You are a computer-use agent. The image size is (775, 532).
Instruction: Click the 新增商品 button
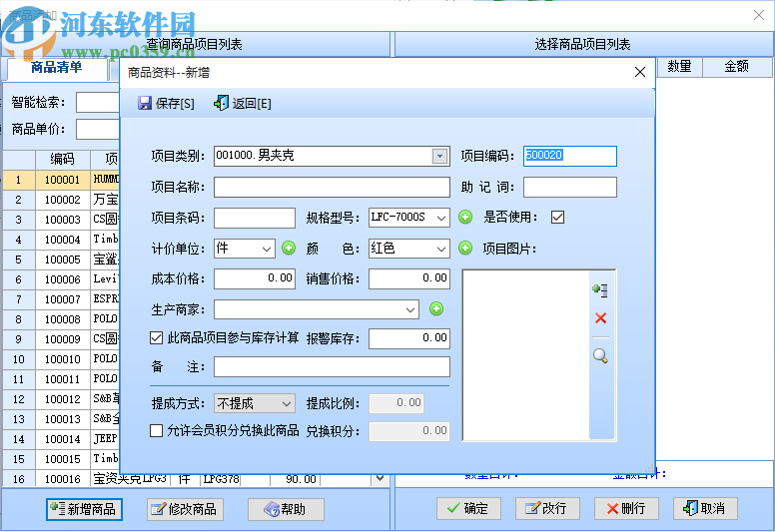click(84, 509)
